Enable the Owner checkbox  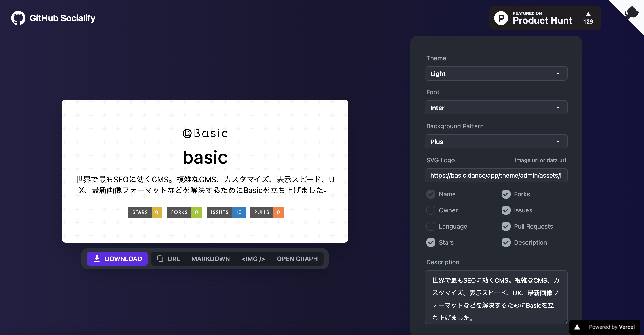coord(431,210)
